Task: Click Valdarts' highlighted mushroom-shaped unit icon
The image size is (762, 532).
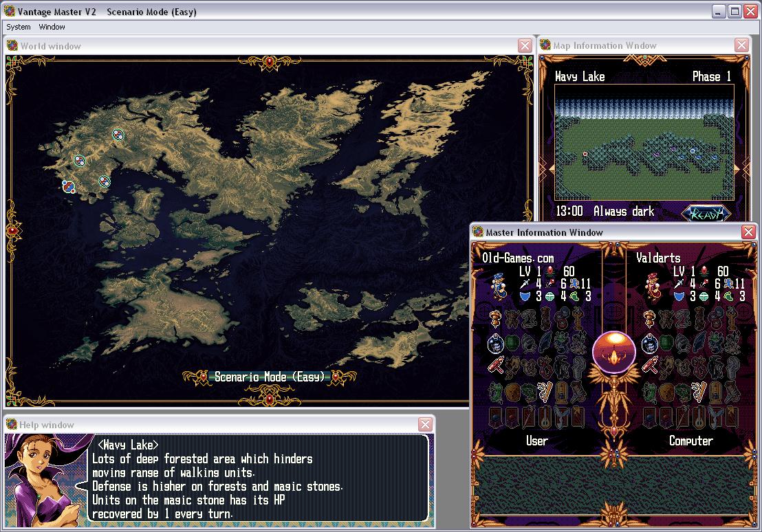Action: [650, 319]
